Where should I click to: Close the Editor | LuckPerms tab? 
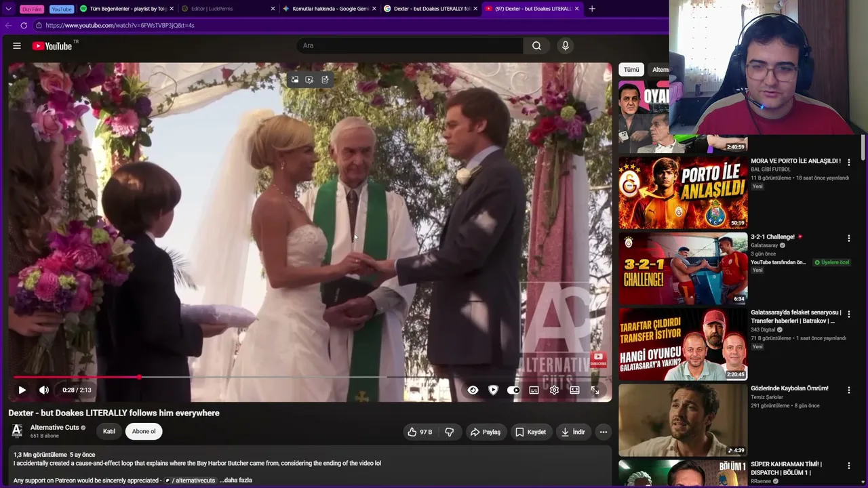(273, 9)
